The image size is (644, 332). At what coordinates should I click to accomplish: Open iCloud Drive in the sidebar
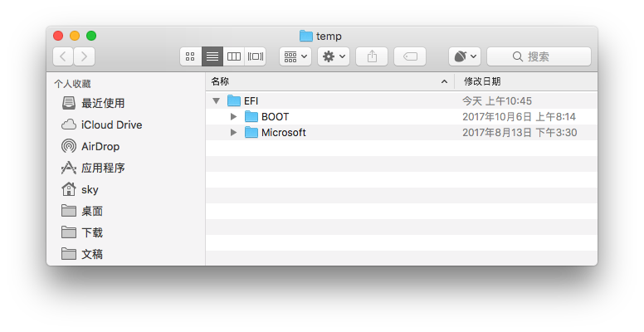point(101,124)
